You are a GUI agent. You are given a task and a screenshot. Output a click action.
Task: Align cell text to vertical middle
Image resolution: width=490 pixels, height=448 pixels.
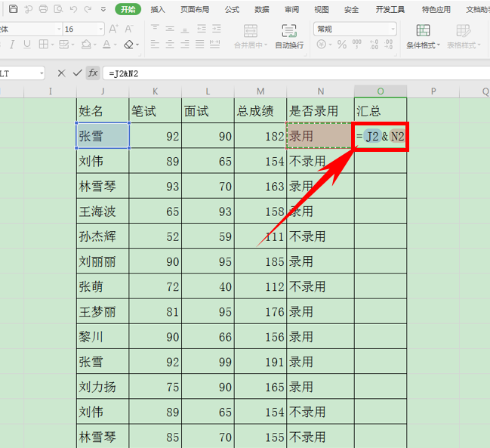(170, 29)
